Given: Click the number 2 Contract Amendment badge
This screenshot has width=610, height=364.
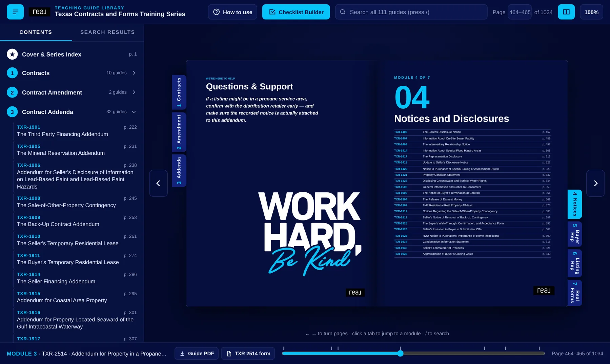Looking at the screenshot, I should point(12,92).
